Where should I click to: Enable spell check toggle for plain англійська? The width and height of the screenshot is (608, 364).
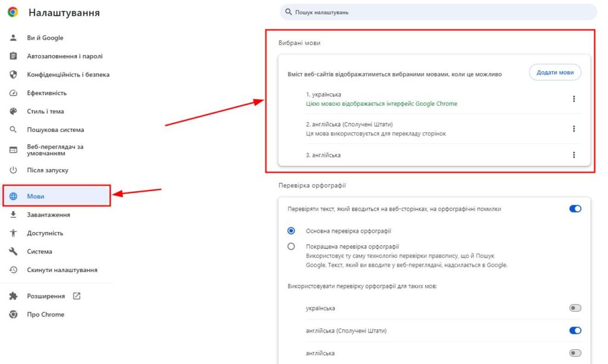point(575,353)
